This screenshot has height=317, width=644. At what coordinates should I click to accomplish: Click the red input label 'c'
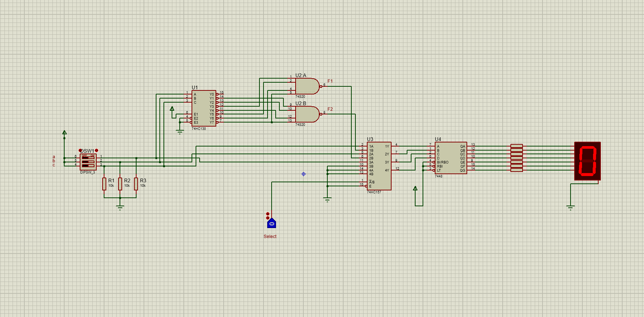pyautogui.click(x=54, y=165)
